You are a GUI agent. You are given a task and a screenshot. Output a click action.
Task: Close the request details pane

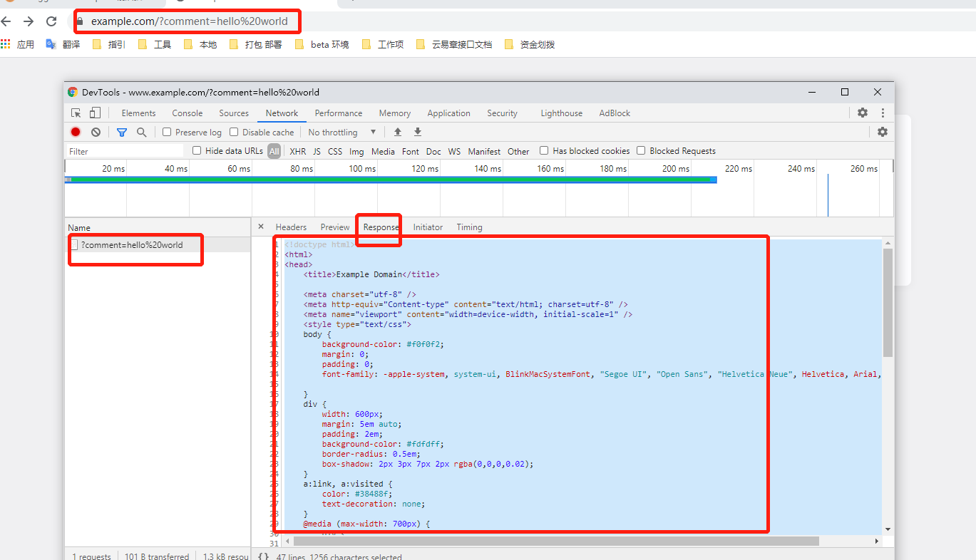tap(261, 227)
